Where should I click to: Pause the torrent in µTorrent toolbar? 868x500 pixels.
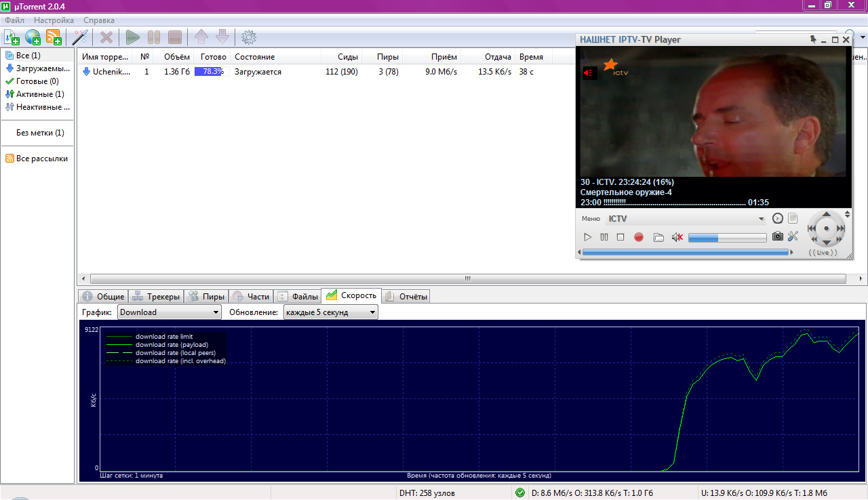coord(154,37)
